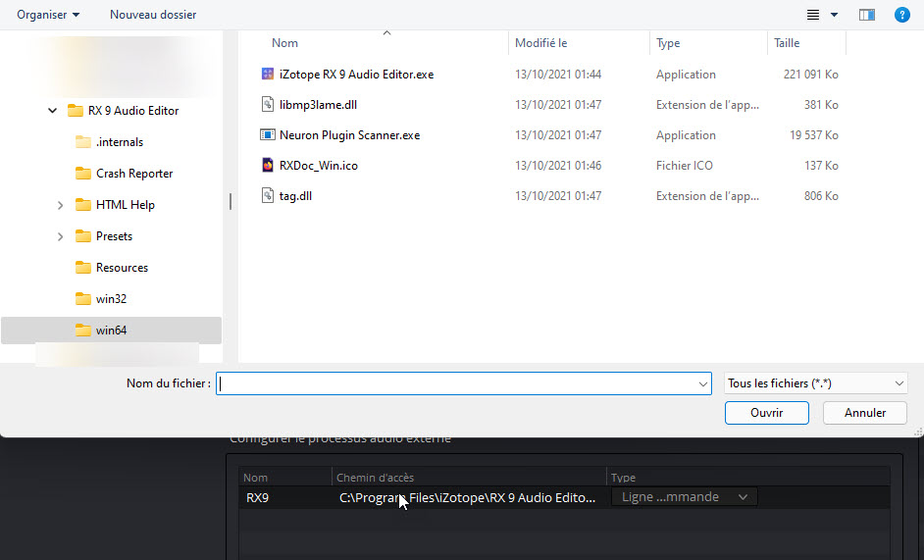Collapse the RX 9 Audio Editor folder
This screenshot has height=560, width=924.
(x=53, y=111)
